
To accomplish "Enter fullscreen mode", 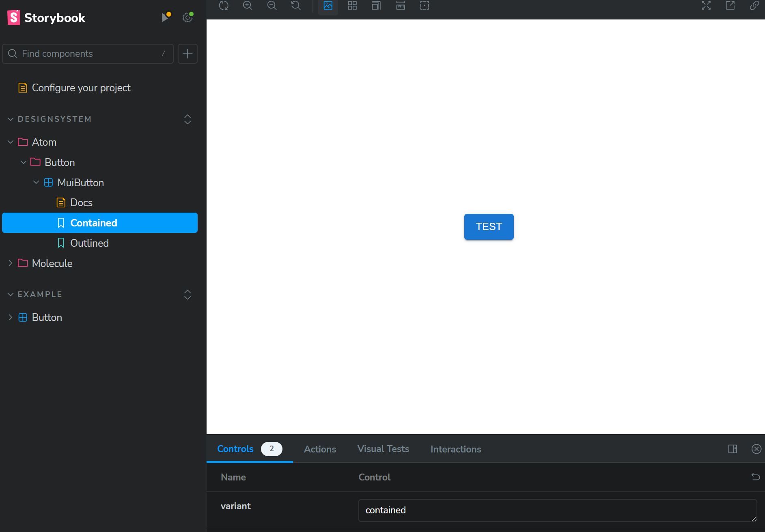I will pos(706,6).
